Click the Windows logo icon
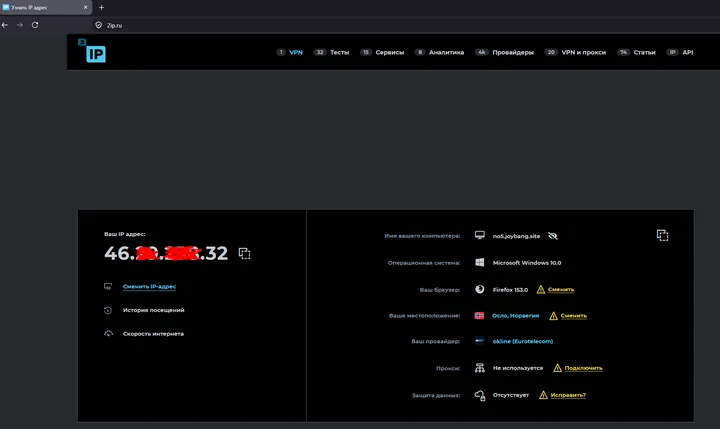720x429 pixels. [x=479, y=262]
